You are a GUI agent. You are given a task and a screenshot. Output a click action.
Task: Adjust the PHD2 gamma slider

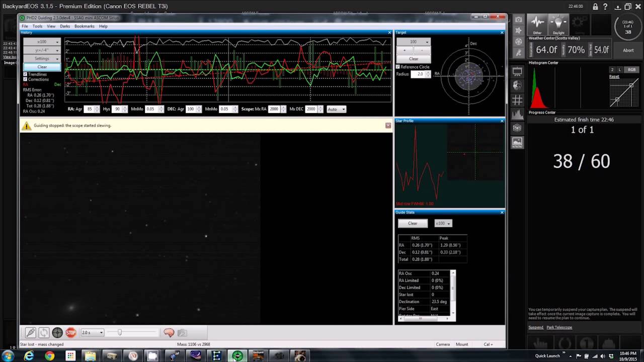(120, 332)
